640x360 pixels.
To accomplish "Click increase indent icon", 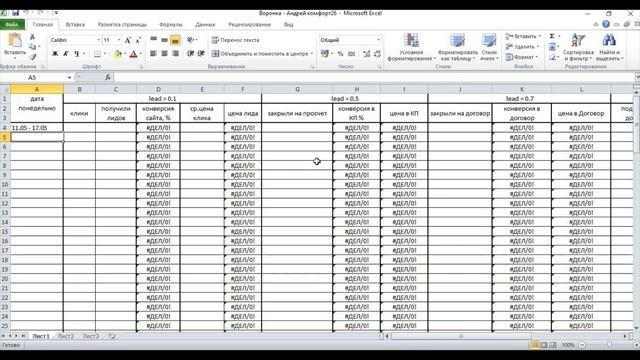I will [x=201, y=53].
